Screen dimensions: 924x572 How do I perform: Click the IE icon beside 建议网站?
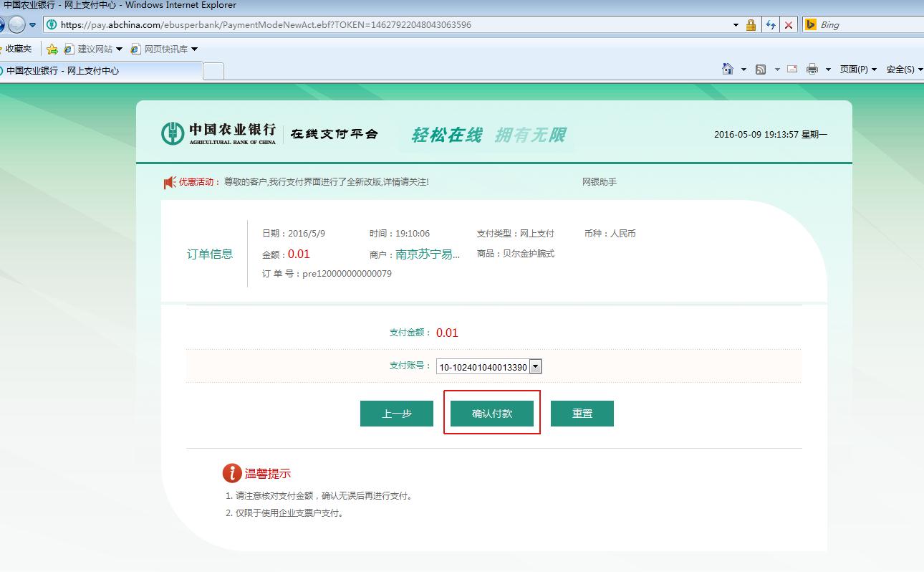[69, 49]
